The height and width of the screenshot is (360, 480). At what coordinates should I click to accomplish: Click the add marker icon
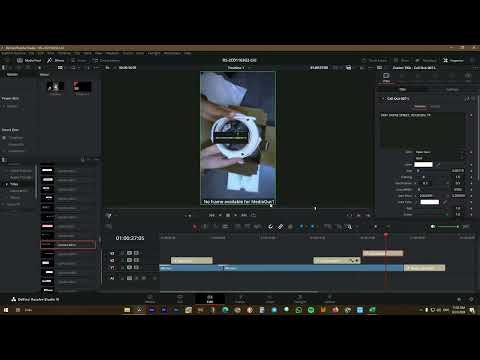tap(312, 227)
